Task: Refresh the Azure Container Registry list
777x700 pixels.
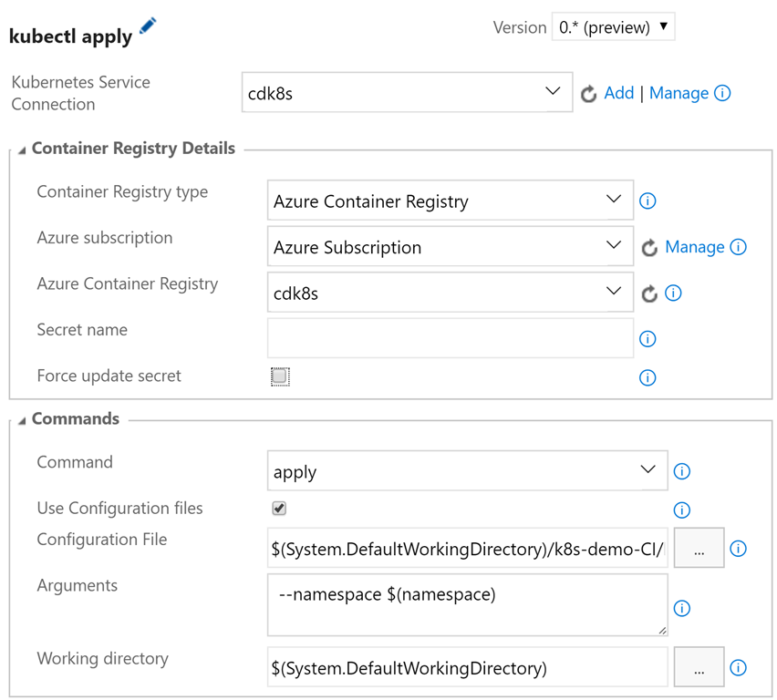Action: (649, 293)
